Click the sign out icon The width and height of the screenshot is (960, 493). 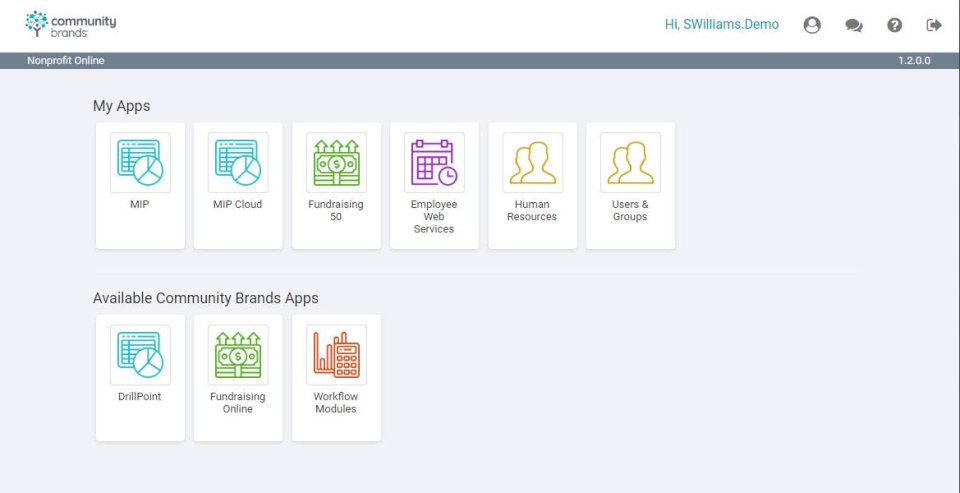(x=934, y=25)
